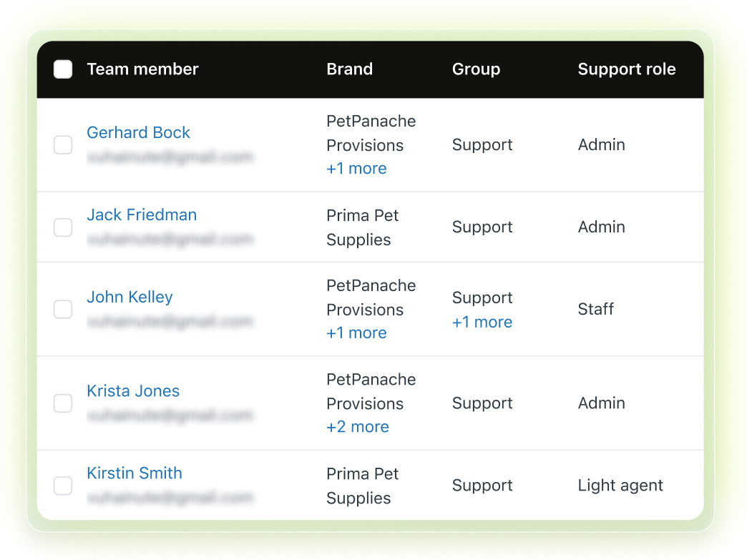The height and width of the screenshot is (560, 747).
Task: Select Jack Friedman's row checkbox
Action: coord(63,227)
